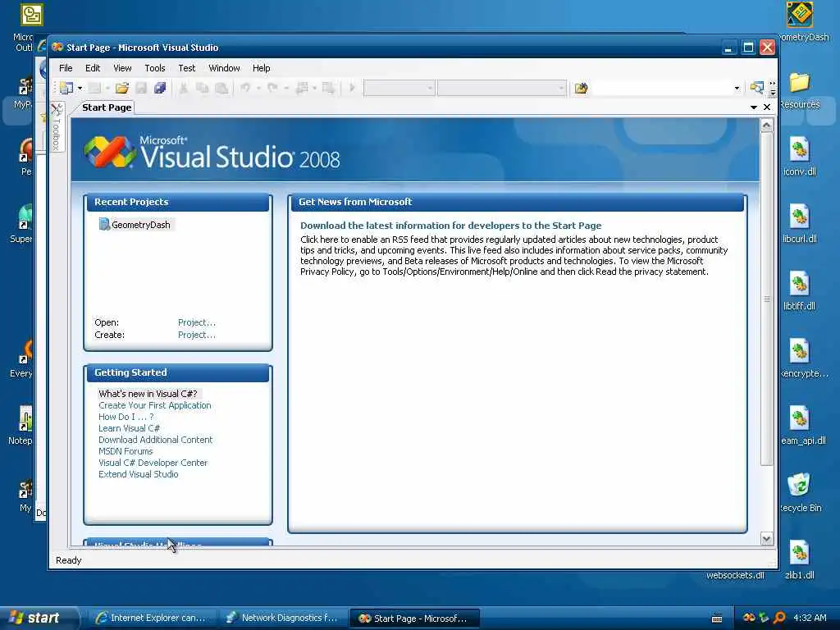The image size is (840, 630).
Task: Click the Extend Visual Studio link
Action: click(x=138, y=475)
